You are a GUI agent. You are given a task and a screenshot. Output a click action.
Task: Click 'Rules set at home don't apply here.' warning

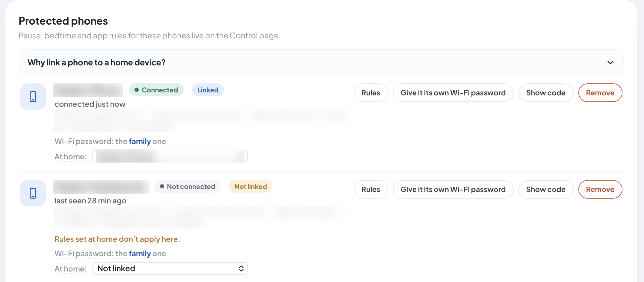[x=117, y=239]
